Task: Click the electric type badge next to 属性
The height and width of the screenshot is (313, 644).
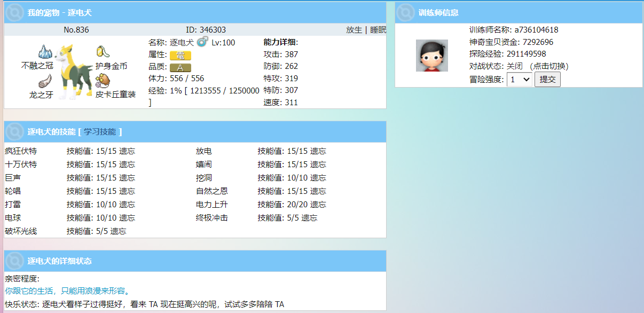Action: click(x=180, y=55)
